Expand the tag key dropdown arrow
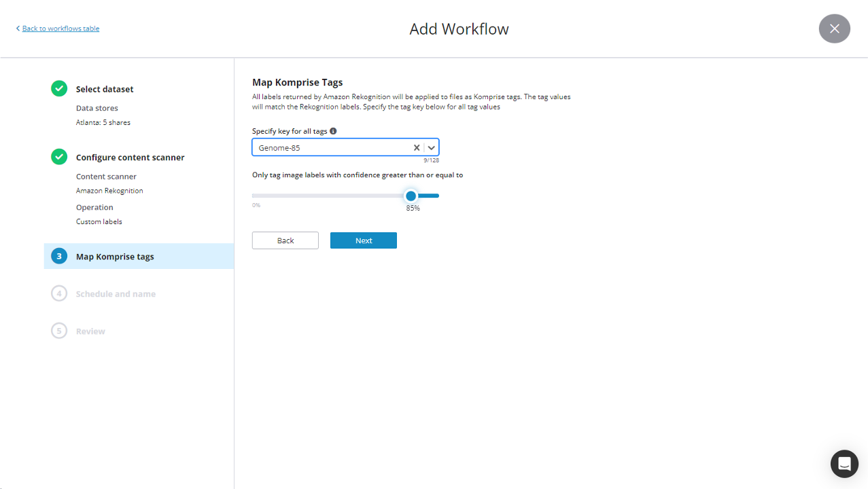868x489 pixels. tap(432, 147)
